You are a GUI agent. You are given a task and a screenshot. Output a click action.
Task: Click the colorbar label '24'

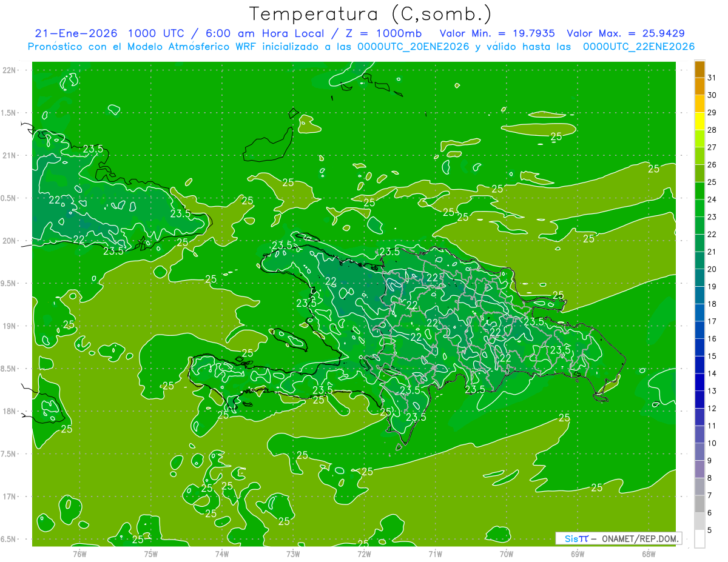712,199
